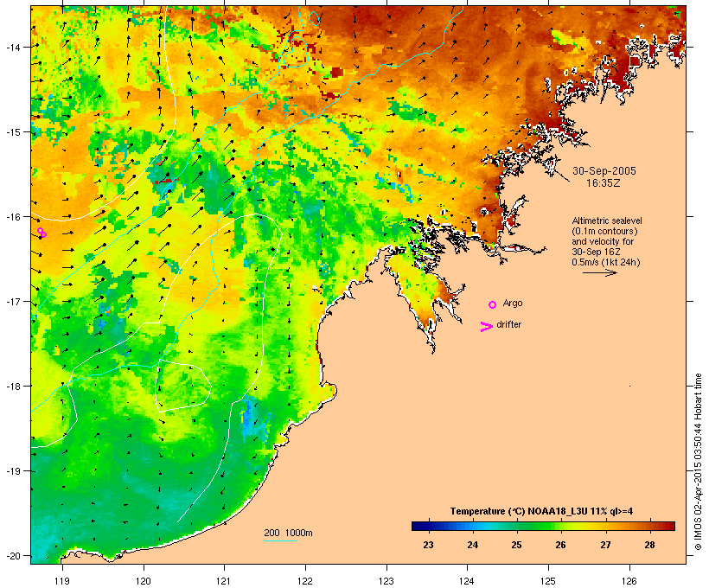The image size is (709, 588).
Task: Click the latitude axis label -17
Action: coord(13,301)
